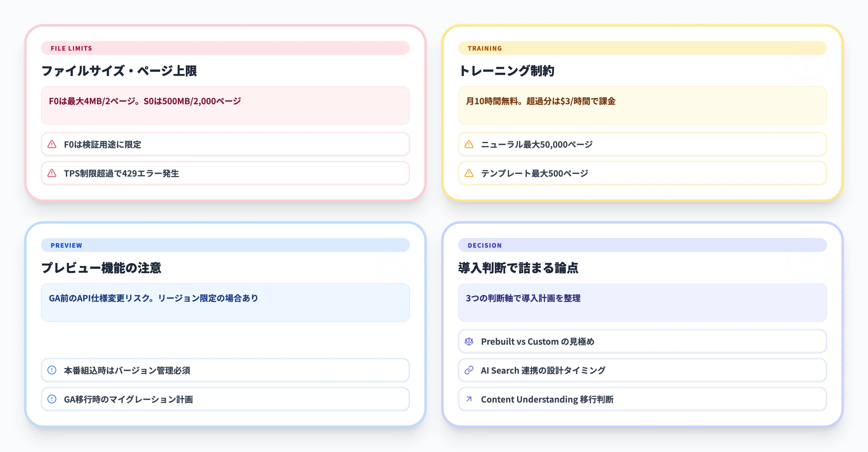Image resolution: width=868 pixels, height=452 pixels.
Task: Click the warning triangle next to "TPS制限超過で429エラー発生"
Action: 52,174
